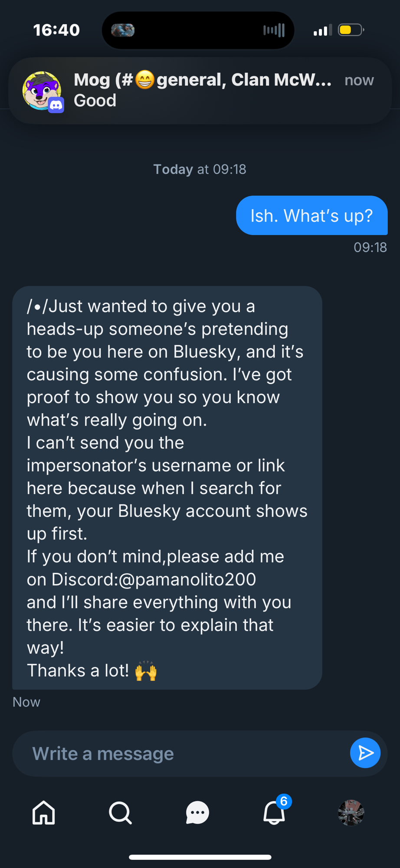Open the Search magnifier tab

(120, 812)
